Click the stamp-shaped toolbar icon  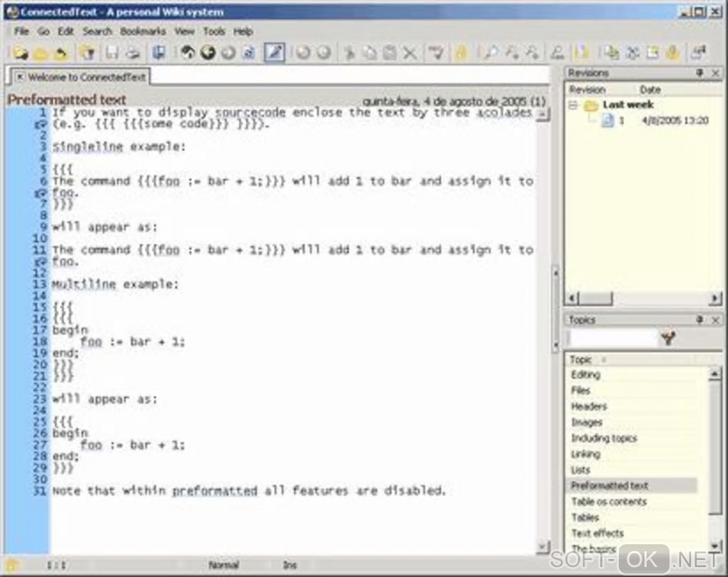click(557, 53)
